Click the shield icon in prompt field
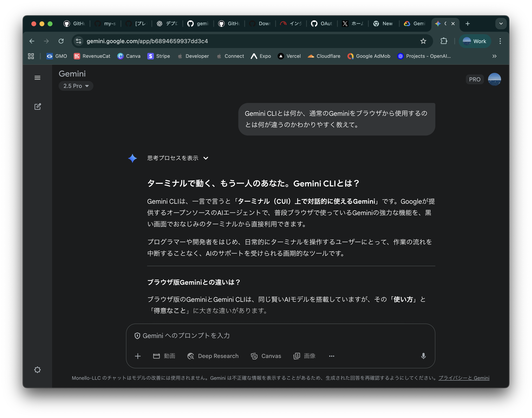This screenshot has width=532, height=418. 137,336
